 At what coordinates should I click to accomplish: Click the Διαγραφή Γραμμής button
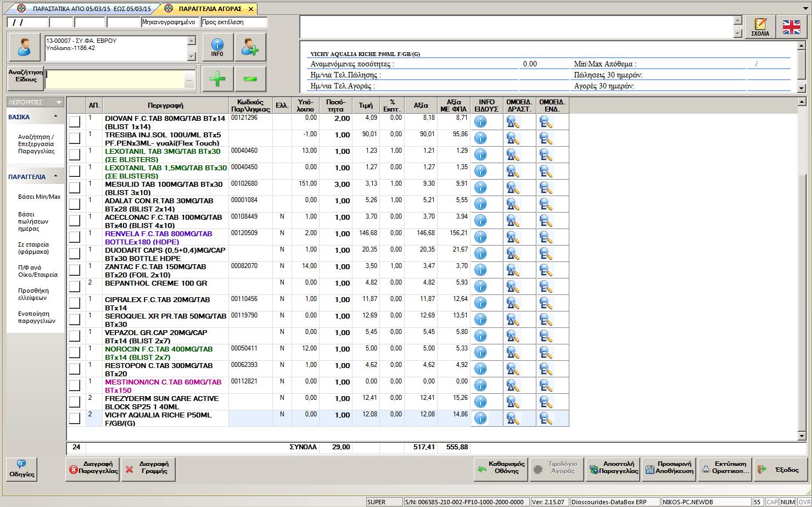click(x=148, y=469)
